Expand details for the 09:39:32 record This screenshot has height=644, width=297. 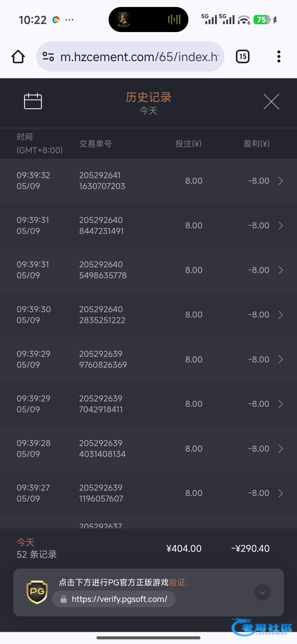pyautogui.click(x=148, y=181)
